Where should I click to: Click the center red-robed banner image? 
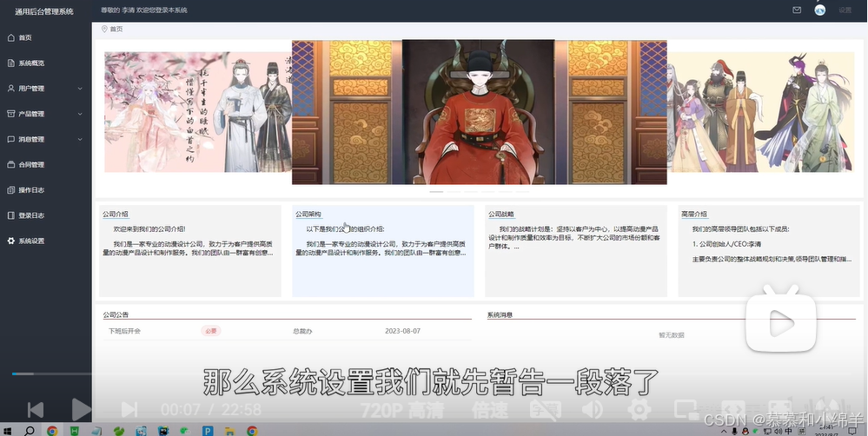click(x=479, y=112)
